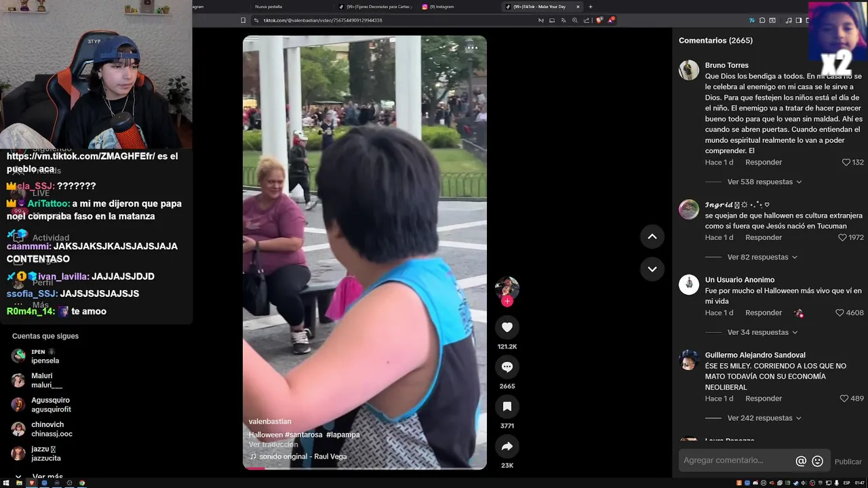Screen dimensions: 868x488
Task: Open video options three-dot menu
Action: [472, 47]
